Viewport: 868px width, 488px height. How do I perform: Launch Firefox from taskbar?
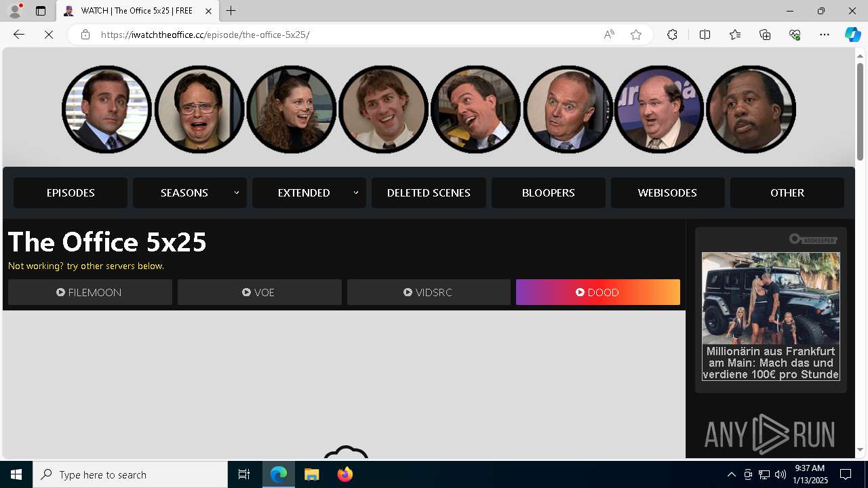[345, 474]
